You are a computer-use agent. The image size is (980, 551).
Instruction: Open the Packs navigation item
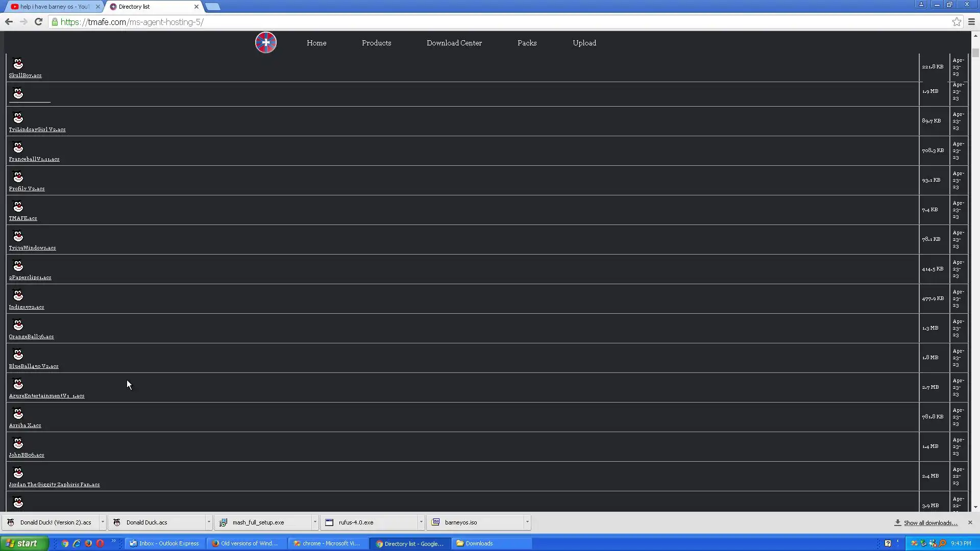527,43
